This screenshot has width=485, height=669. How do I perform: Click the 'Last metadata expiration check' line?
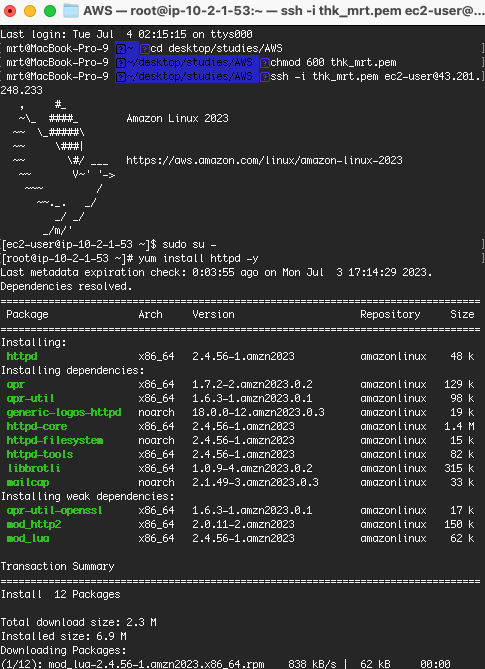click(x=216, y=273)
